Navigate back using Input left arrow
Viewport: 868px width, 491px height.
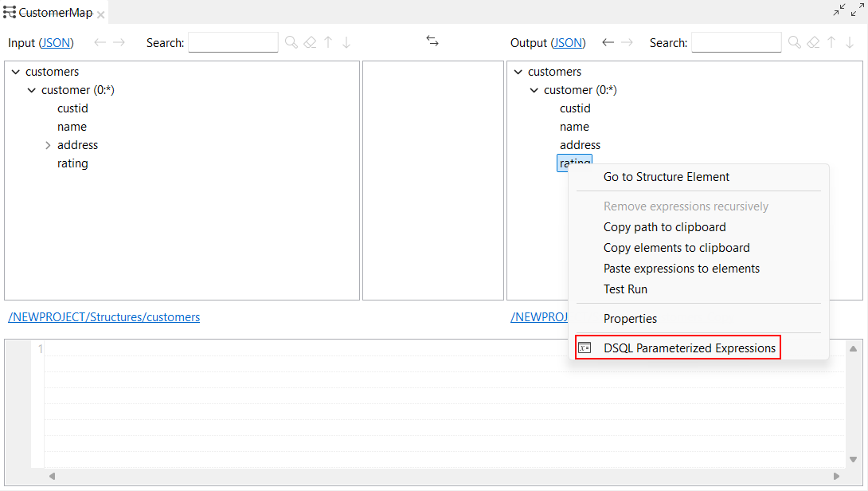pyautogui.click(x=101, y=42)
